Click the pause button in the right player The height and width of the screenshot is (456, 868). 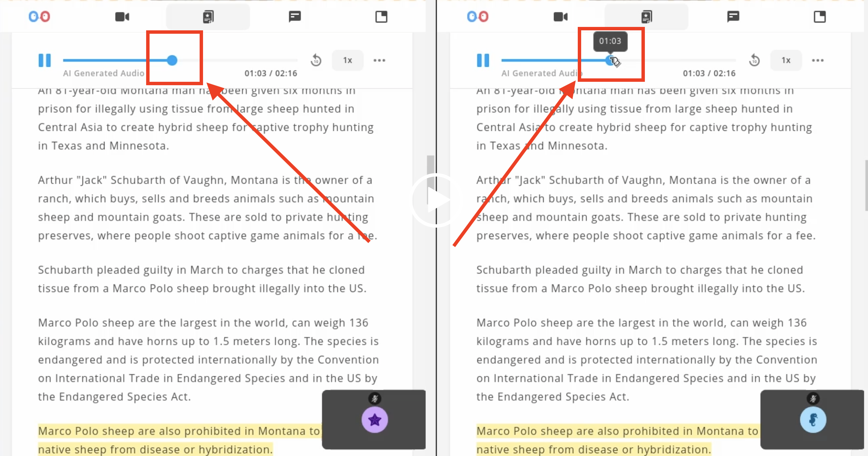click(483, 60)
